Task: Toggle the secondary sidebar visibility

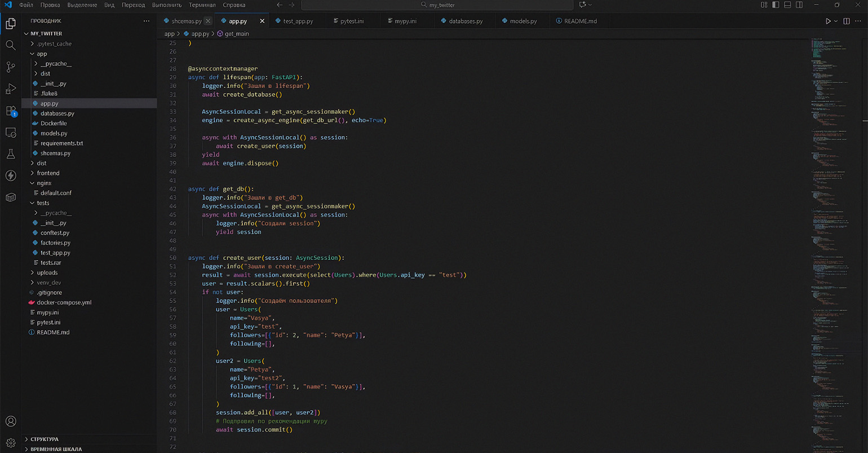Action: (x=799, y=5)
